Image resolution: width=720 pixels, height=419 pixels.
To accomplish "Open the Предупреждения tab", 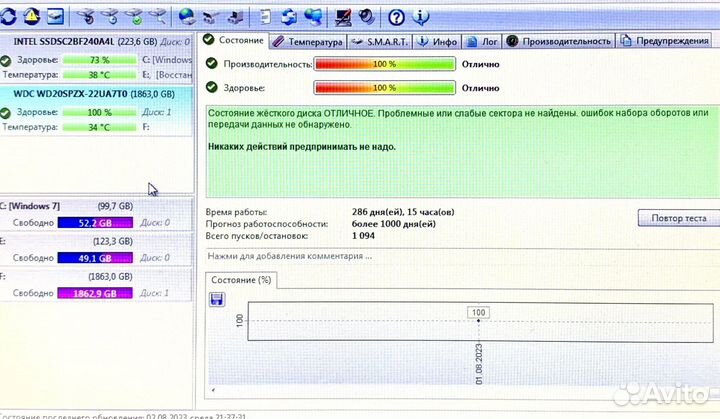I will pyautogui.click(x=664, y=41).
